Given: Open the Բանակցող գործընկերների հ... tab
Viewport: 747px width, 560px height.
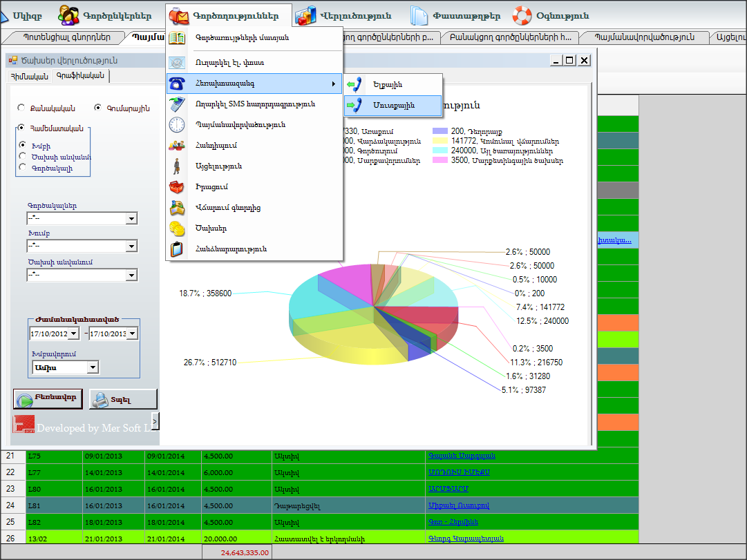Looking at the screenshot, I should [x=510, y=37].
